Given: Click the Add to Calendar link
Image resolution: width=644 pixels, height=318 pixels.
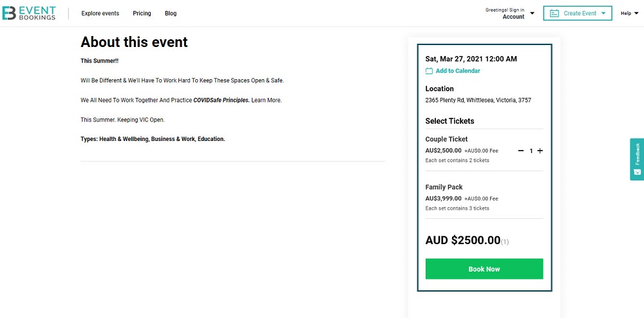Looking at the screenshot, I should [458, 71].
